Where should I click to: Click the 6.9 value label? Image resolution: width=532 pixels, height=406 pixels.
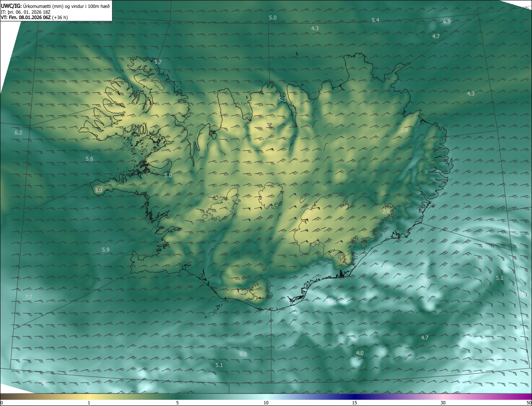click(x=447, y=21)
